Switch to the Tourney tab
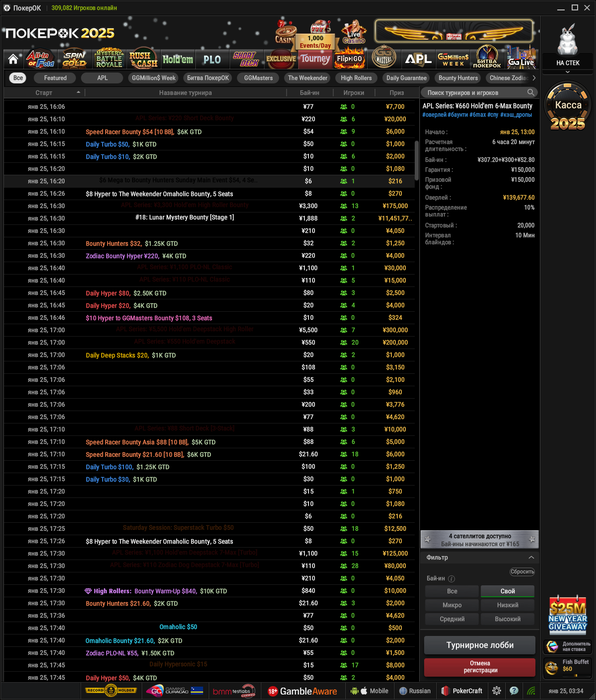 click(315, 59)
